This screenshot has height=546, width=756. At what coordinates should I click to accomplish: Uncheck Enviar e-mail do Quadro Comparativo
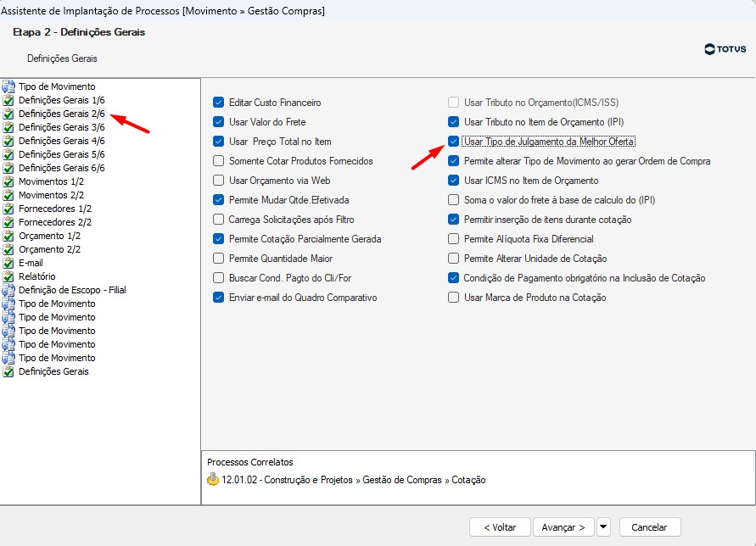218,298
